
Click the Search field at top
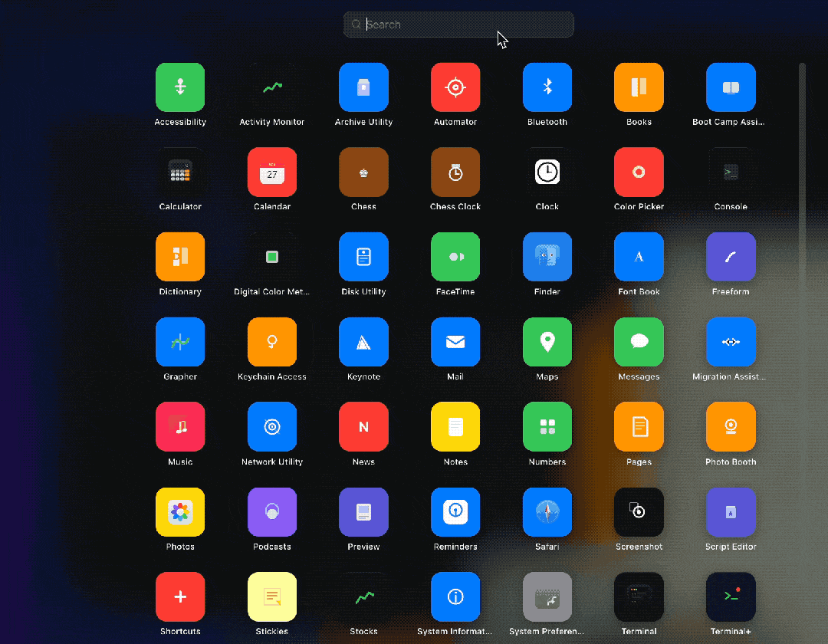[x=458, y=25]
